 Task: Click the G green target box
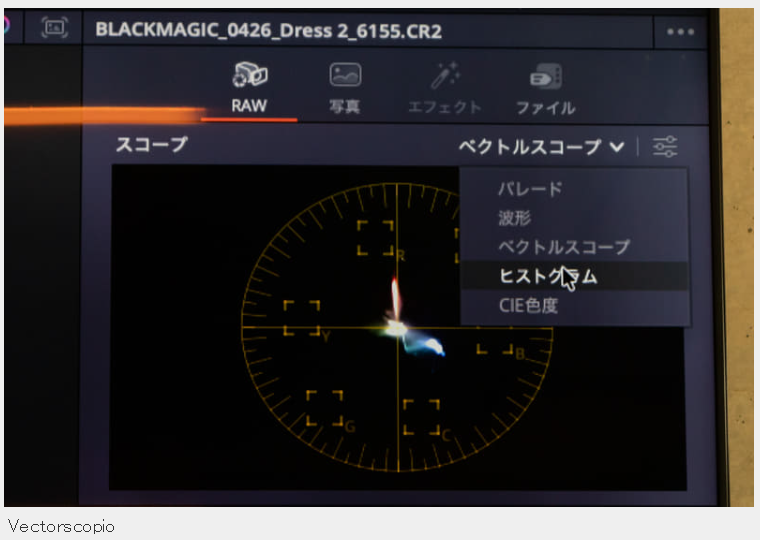pyautogui.click(x=325, y=408)
